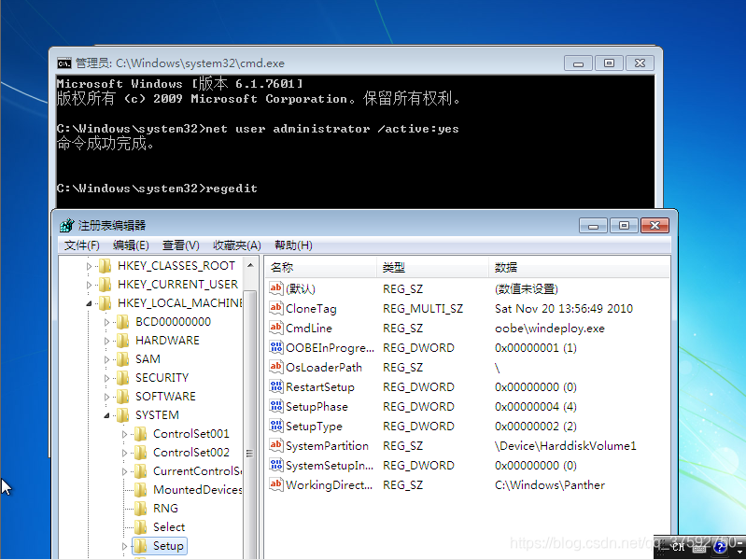This screenshot has height=560, width=746.
Task: Expand the HARDWARE key
Action: (106, 341)
